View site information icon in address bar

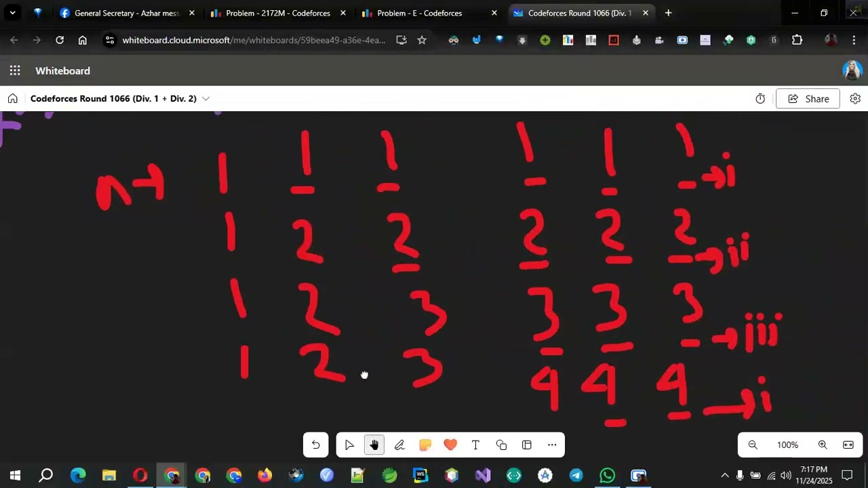coord(110,40)
